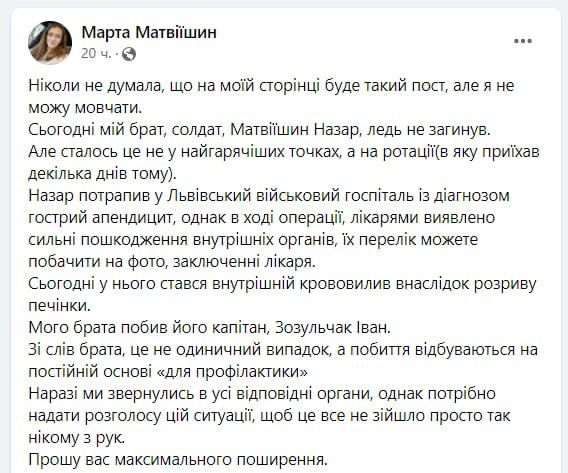
Task: Click the single word line 'печінки.'
Action: [x=59, y=306]
